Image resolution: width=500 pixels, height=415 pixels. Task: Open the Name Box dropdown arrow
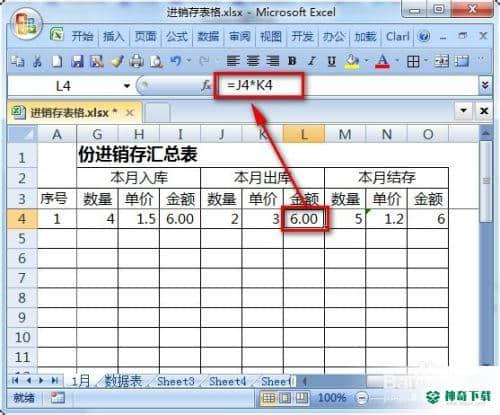(x=127, y=86)
